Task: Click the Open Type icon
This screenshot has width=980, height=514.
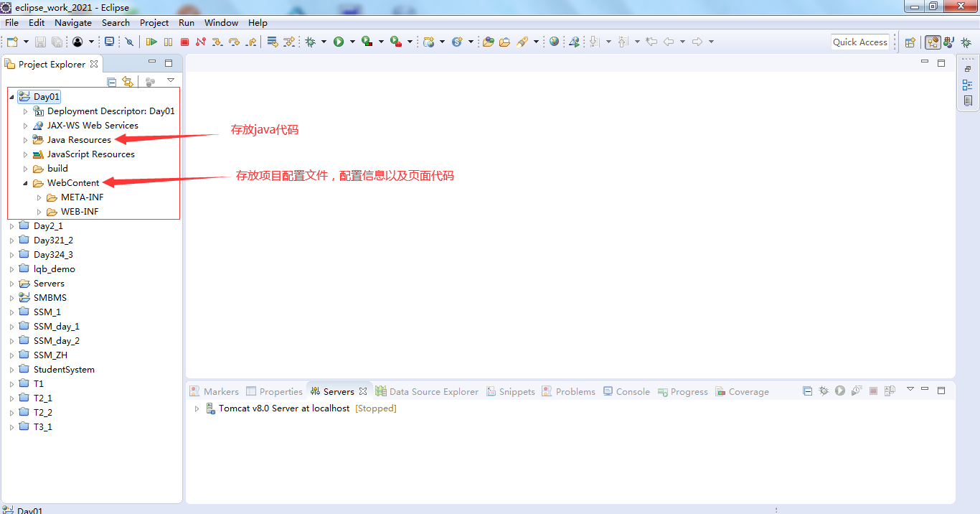Action: coord(488,42)
